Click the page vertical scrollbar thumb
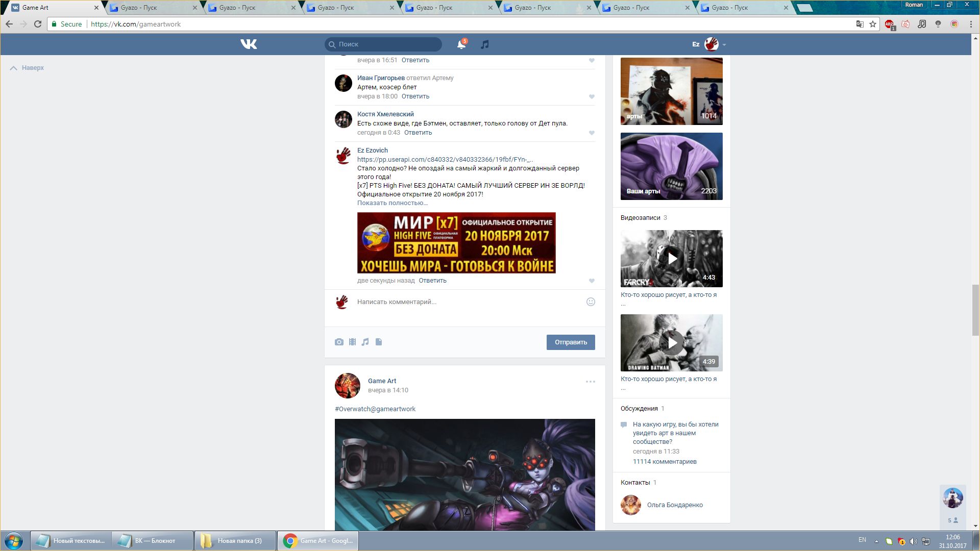Image resolution: width=980 pixels, height=551 pixels. 975,310
